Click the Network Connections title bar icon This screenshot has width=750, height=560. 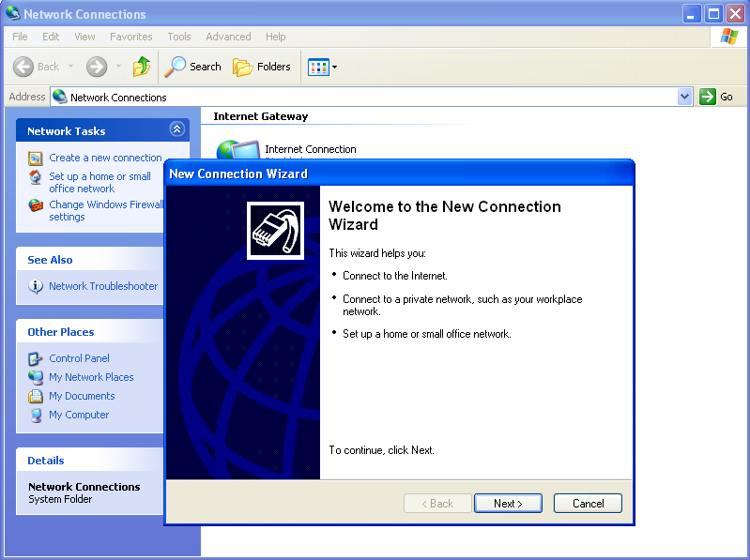click(13, 13)
